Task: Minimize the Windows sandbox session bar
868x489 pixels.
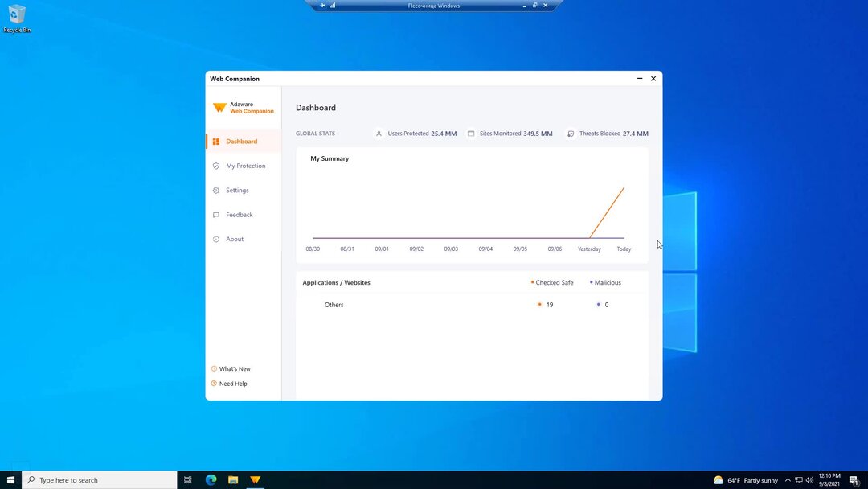Action: coord(524,6)
